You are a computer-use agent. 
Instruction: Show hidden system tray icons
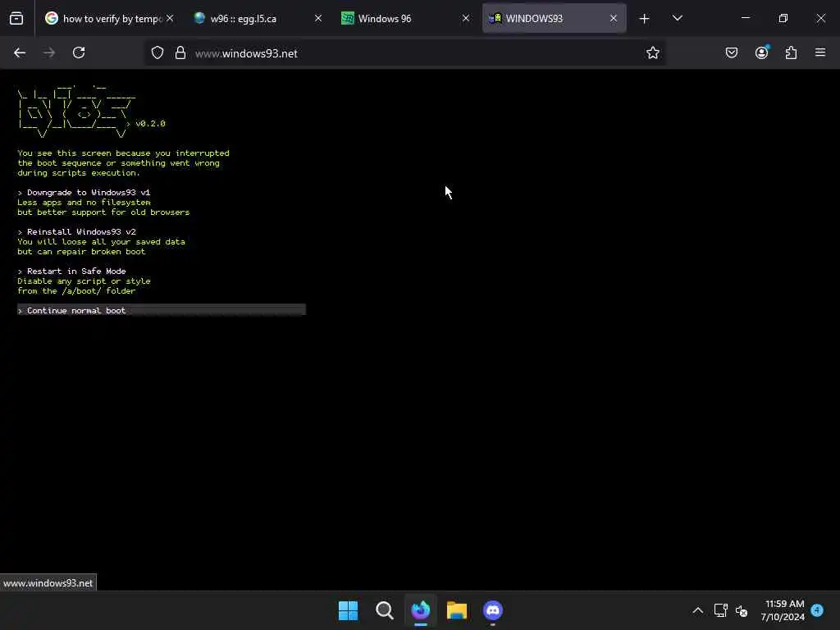point(698,610)
